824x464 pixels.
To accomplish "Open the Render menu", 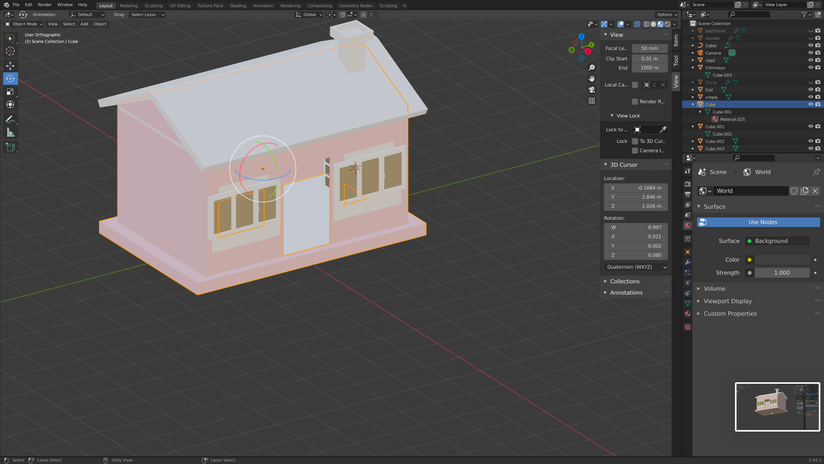I will 45,5.
